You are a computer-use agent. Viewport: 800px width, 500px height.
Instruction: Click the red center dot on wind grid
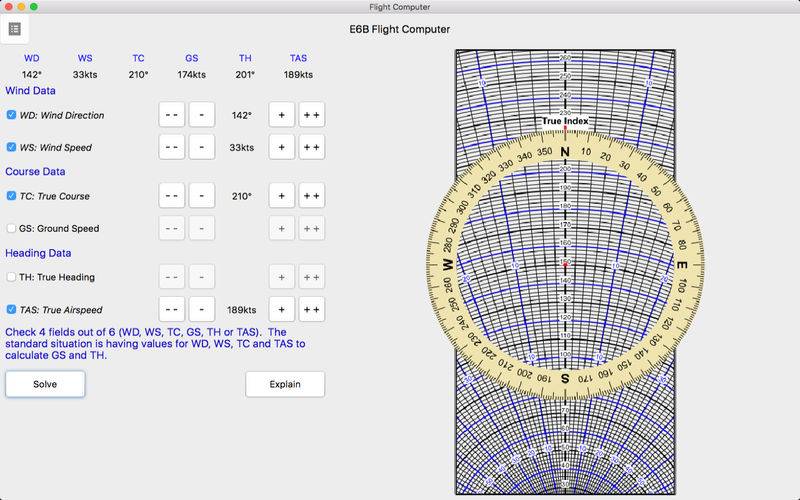point(565,265)
